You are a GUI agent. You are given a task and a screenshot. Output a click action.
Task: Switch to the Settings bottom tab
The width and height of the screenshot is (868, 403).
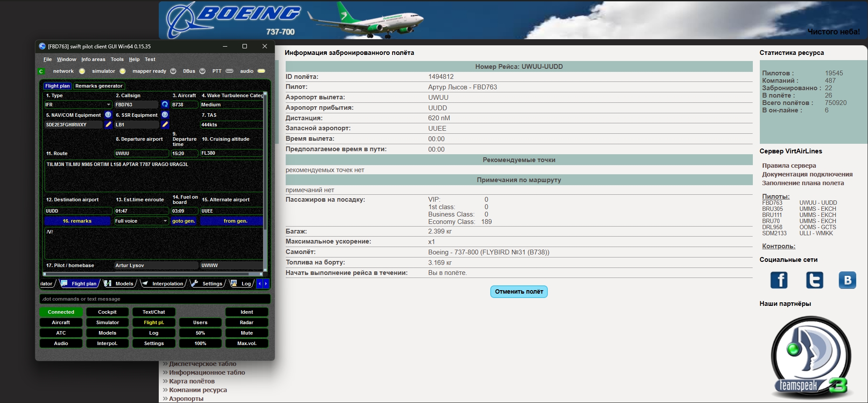click(208, 284)
